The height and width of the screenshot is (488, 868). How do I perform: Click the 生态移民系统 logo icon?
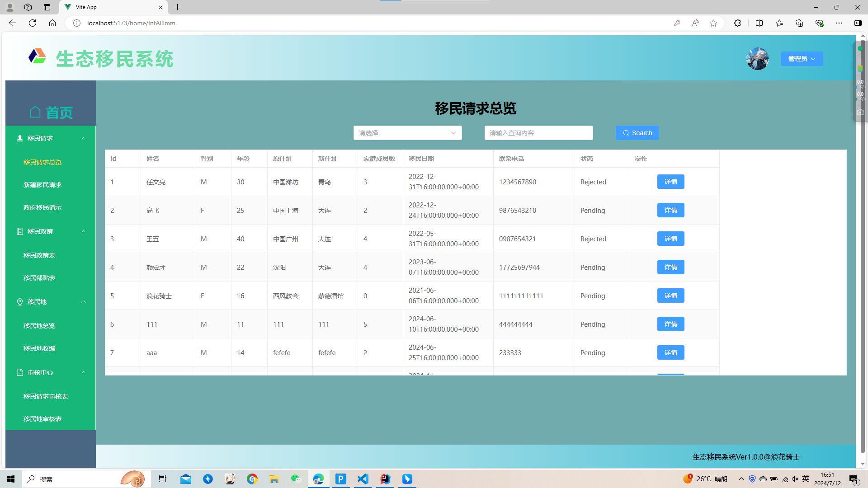(x=37, y=57)
